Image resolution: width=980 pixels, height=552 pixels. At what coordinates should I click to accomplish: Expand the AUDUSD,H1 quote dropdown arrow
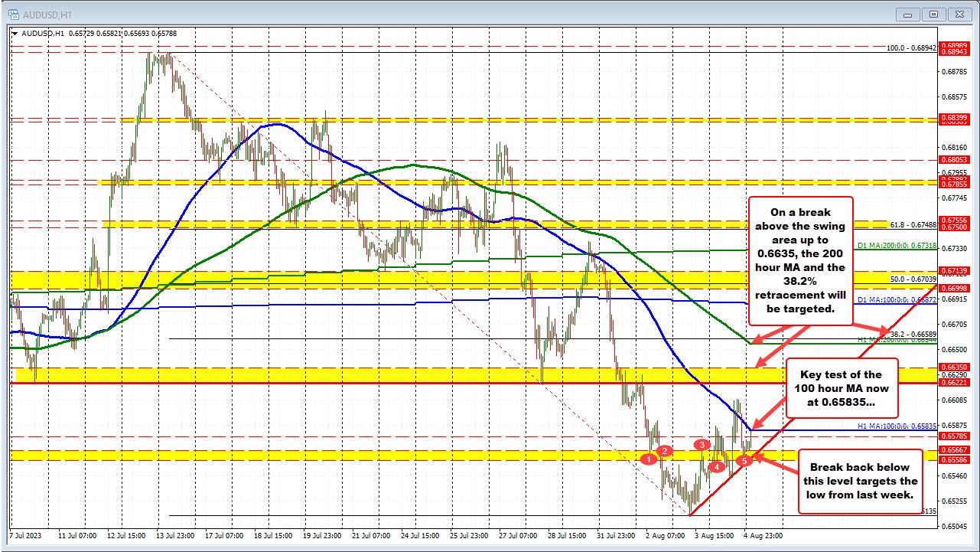click(x=15, y=34)
